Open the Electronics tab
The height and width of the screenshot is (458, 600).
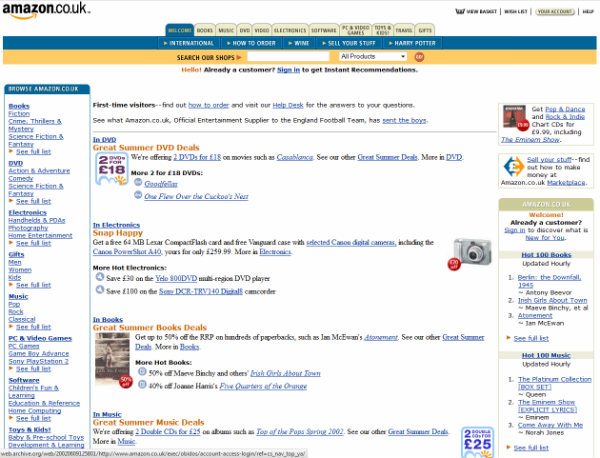(x=290, y=30)
